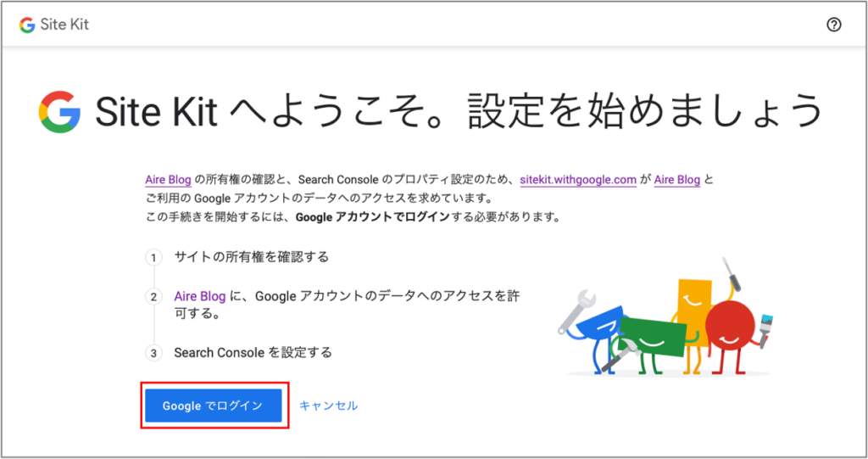
Task: Click the step 2 number circle
Action: (154, 297)
